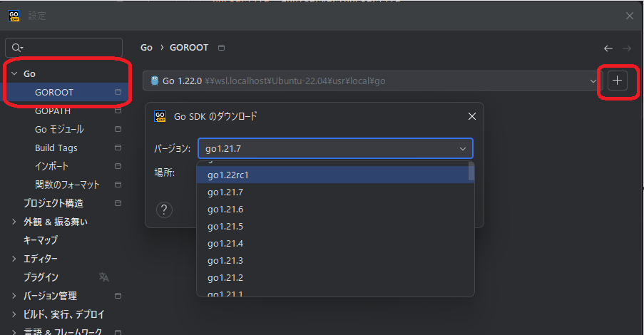The image size is (644, 335).
Task: Close the Go SDK download dialog
Action: (472, 117)
